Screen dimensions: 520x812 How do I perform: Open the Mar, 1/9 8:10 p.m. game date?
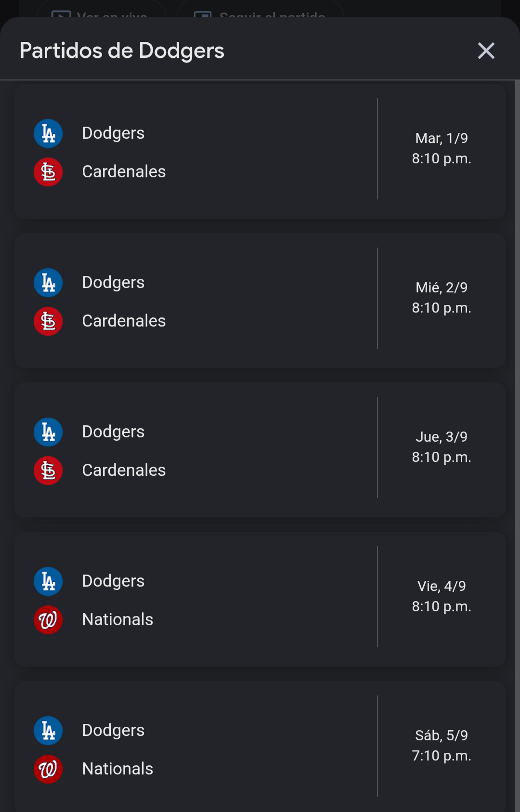tap(442, 148)
